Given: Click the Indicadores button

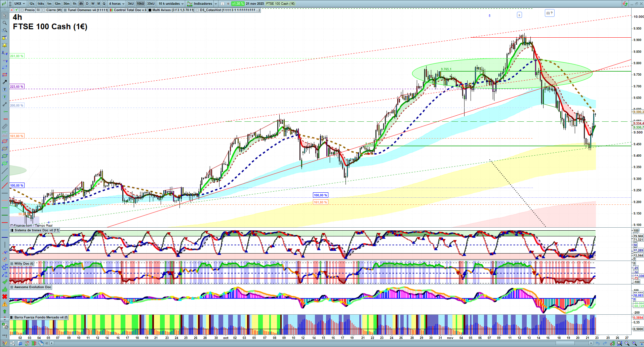Looking at the screenshot, I should [200, 4].
